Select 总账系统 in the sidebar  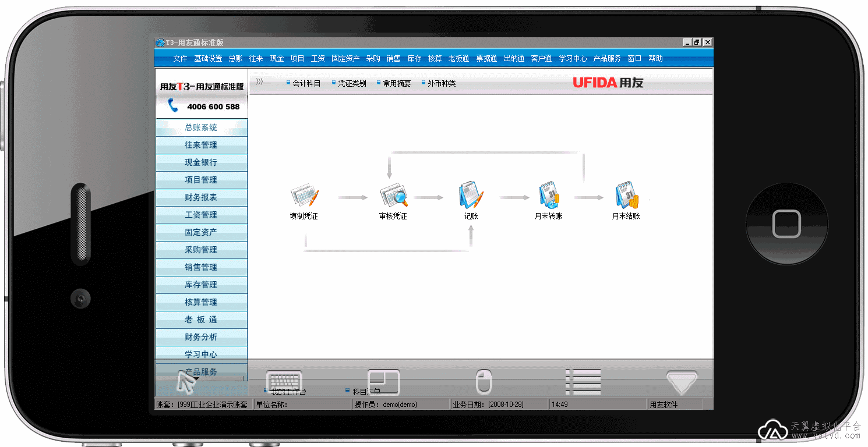coord(201,127)
